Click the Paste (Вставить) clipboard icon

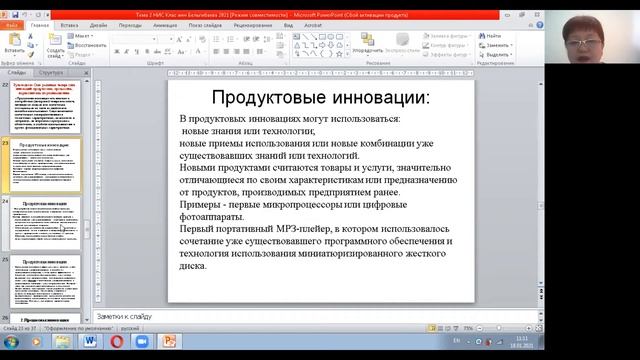pos(15,40)
